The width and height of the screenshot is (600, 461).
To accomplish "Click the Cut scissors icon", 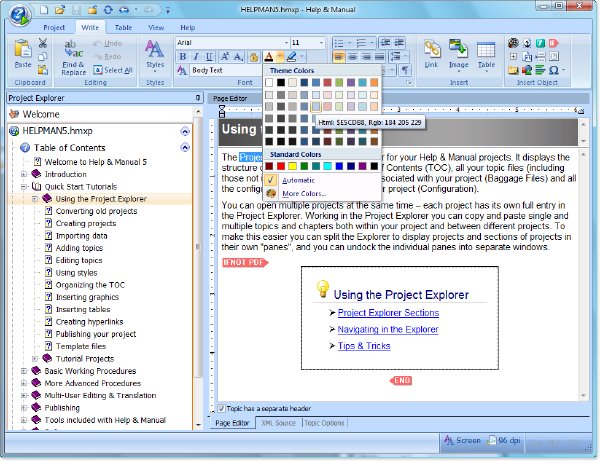I will [43, 43].
